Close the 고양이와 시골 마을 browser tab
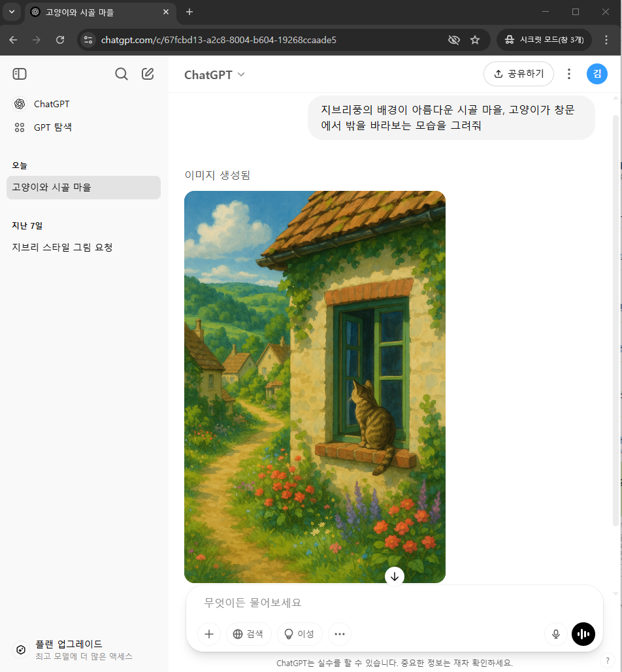Image resolution: width=622 pixels, height=672 pixels. (x=166, y=12)
